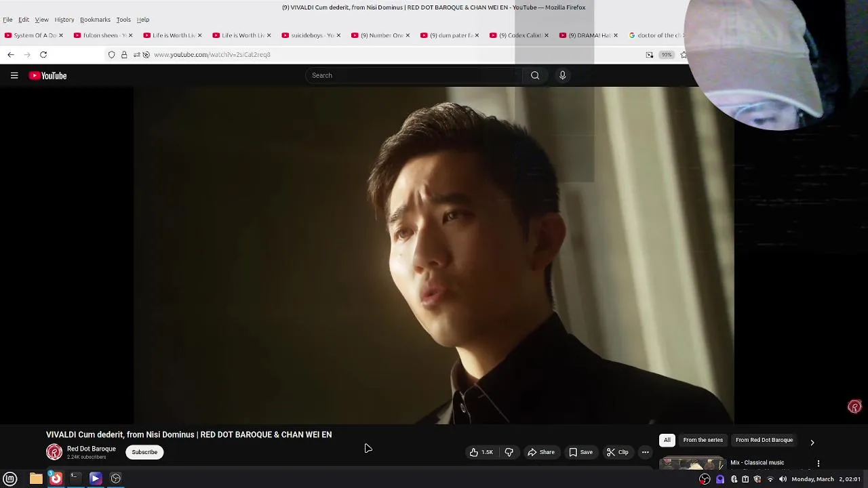Open Mix - Classical music thumbnail
Viewport: 868px width, 488px height.
[x=692, y=464]
